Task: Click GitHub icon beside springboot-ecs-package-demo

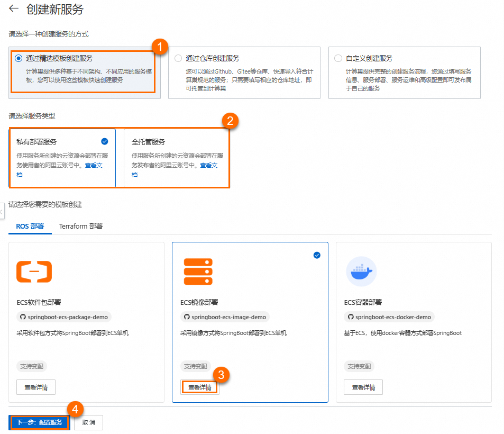Action: [x=23, y=317]
